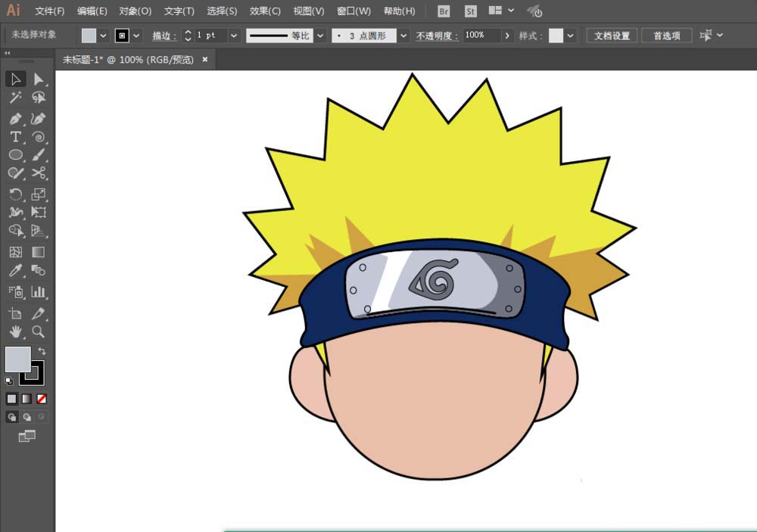Select the Paintbrush tool
757x532 pixels.
point(39,155)
